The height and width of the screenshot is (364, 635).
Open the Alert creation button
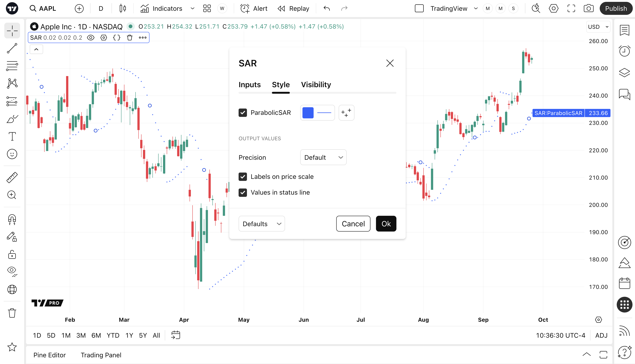(254, 9)
